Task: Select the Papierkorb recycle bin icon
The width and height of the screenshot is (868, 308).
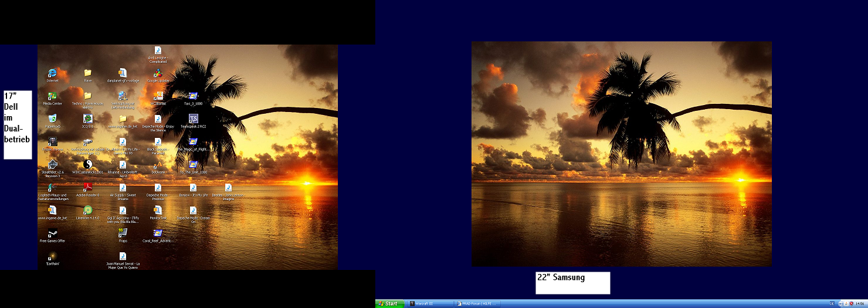Action: [x=52, y=119]
